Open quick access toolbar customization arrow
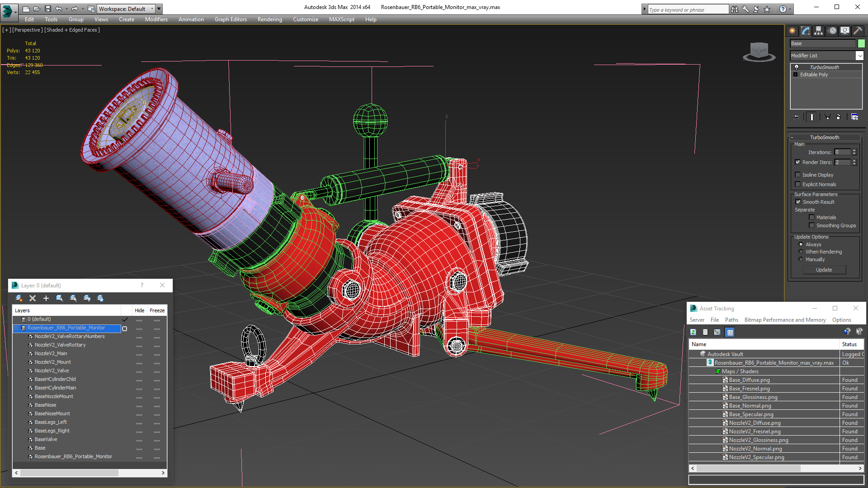This screenshot has width=868, height=488. tap(159, 9)
